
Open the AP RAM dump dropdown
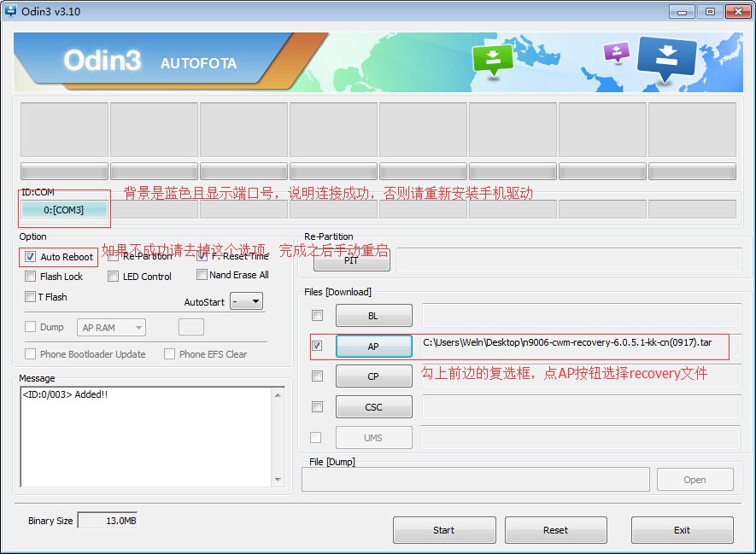[111, 328]
